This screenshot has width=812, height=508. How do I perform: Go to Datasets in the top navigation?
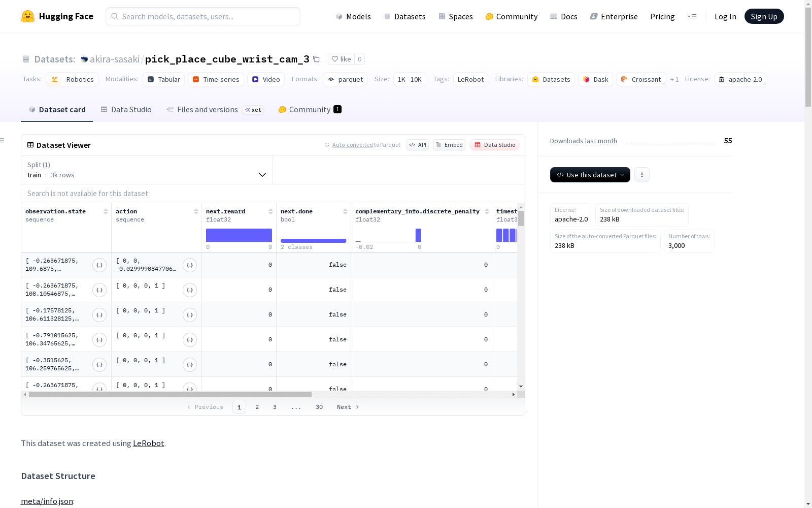404,16
